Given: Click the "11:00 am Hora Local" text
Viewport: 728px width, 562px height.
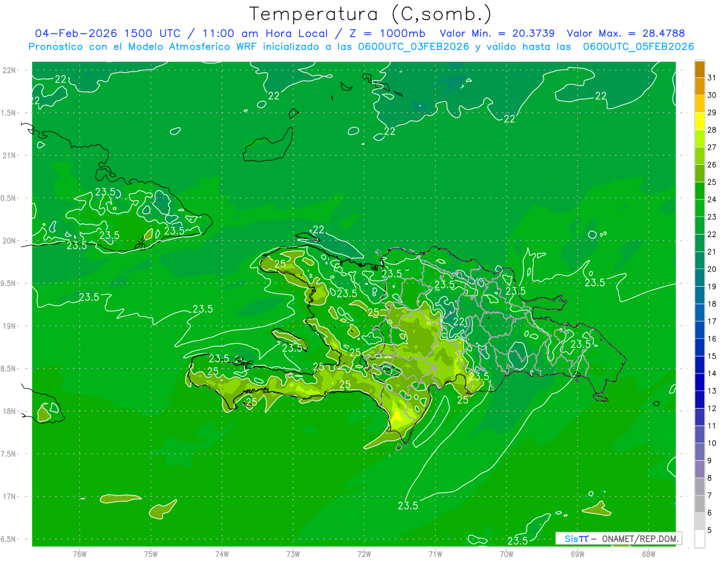Looking at the screenshot, I should 265,33.
